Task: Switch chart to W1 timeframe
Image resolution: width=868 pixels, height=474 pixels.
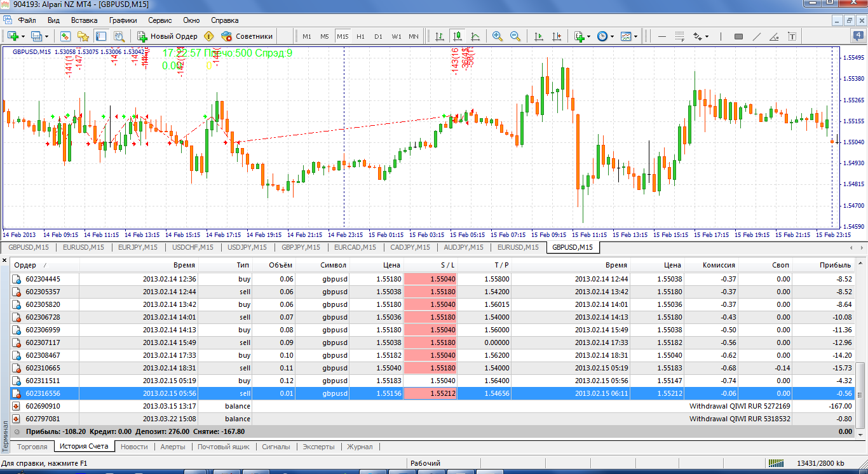Action: (x=397, y=36)
